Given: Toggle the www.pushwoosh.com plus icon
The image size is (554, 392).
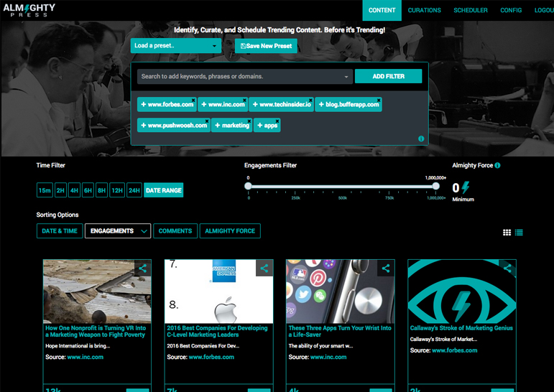Looking at the screenshot, I should 144,126.
